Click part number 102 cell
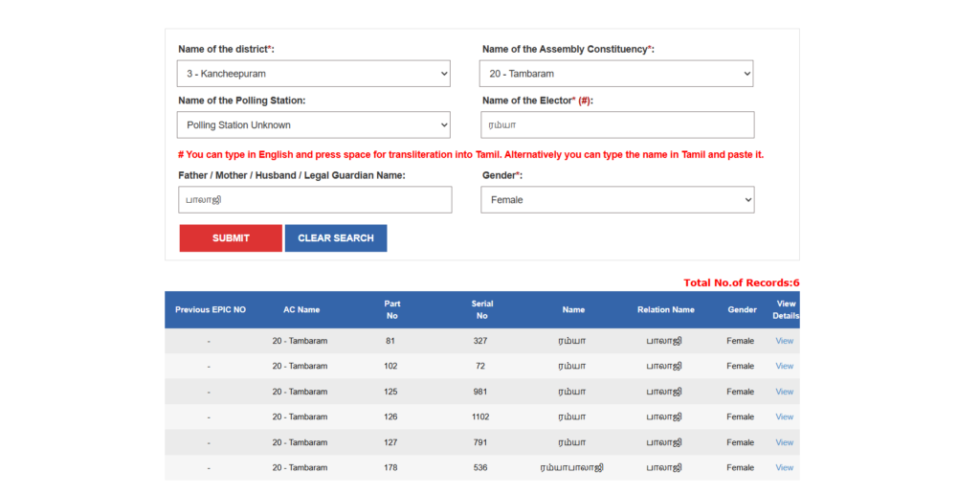Screen dimensions: 980x495 point(390,366)
